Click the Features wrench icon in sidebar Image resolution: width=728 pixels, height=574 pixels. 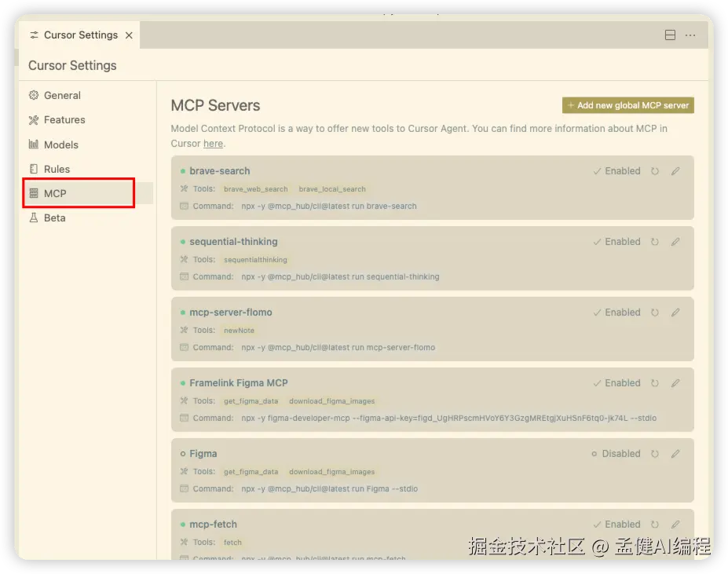[34, 120]
